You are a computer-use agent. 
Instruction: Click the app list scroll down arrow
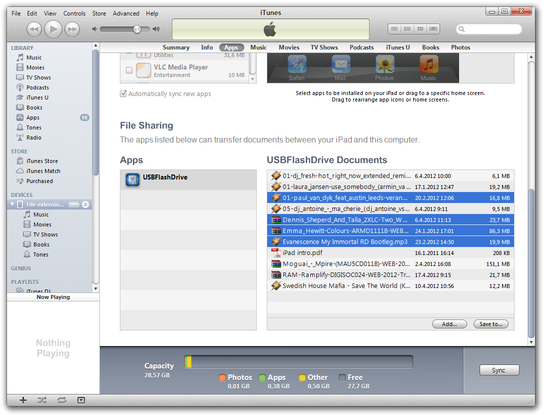(253, 79)
